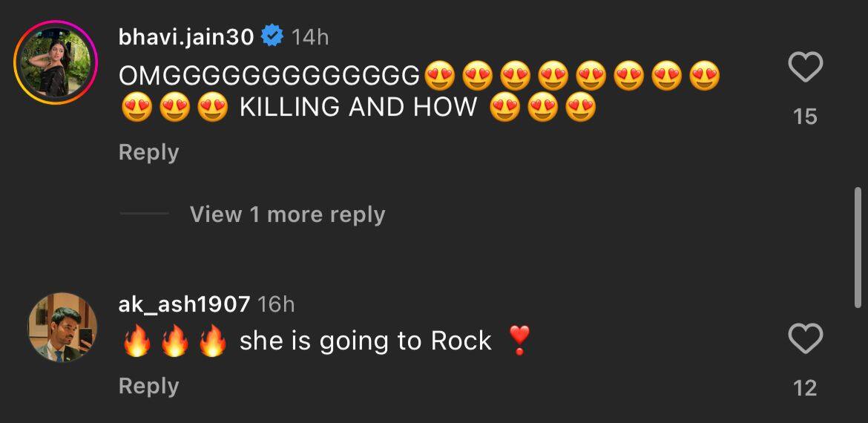Click the 14h timestamp

coord(310,37)
